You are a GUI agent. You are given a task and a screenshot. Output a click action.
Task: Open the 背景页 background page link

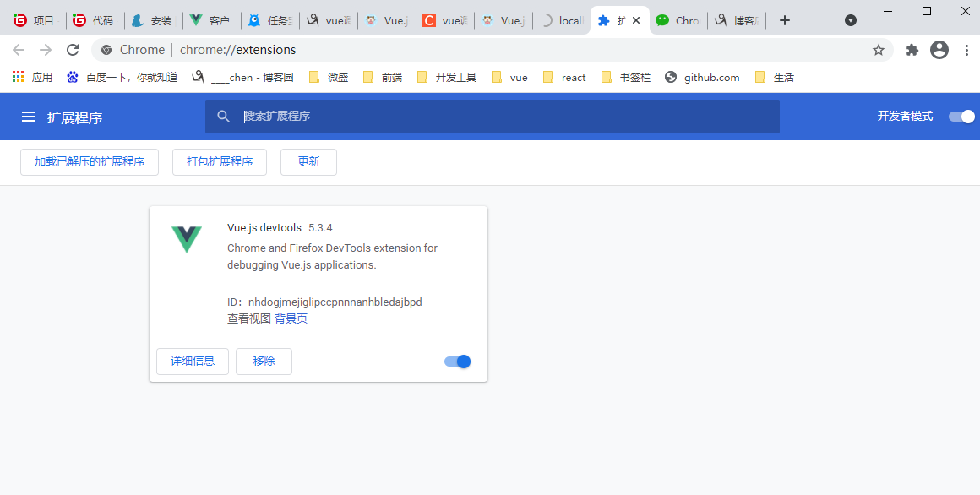click(291, 318)
